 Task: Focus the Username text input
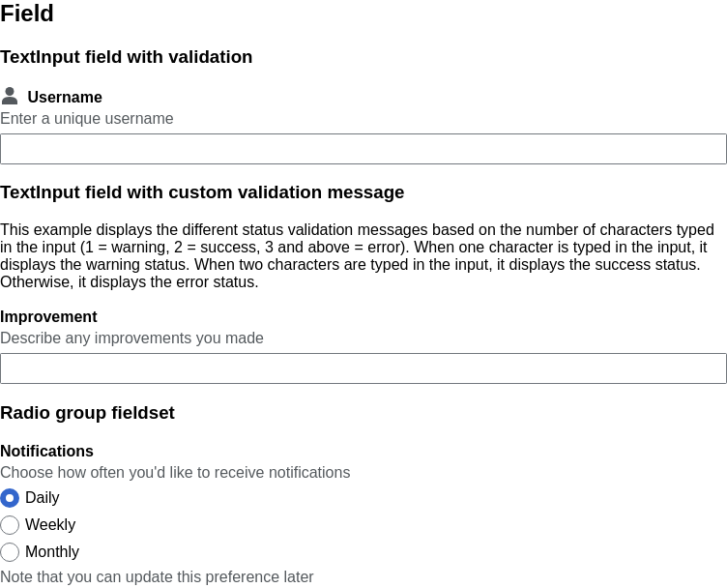click(x=363, y=149)
